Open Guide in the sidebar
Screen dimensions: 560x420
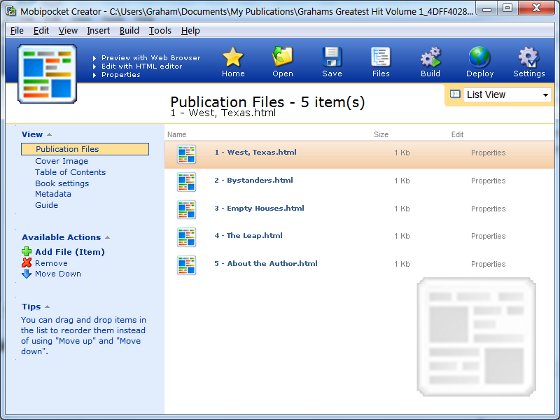(x=46, y=205)
